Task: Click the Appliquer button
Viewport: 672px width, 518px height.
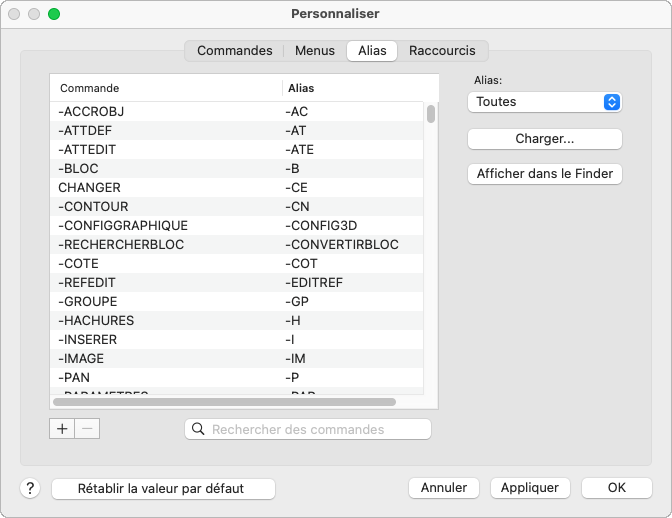Action: pos(530,488)
